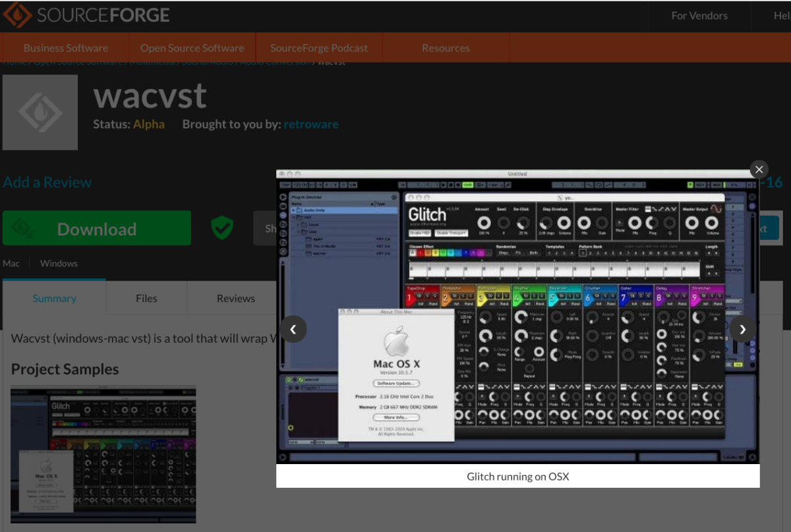Switch to the Summary tab
The height and width of the screenshot is (532, 791).
[54, 298]
